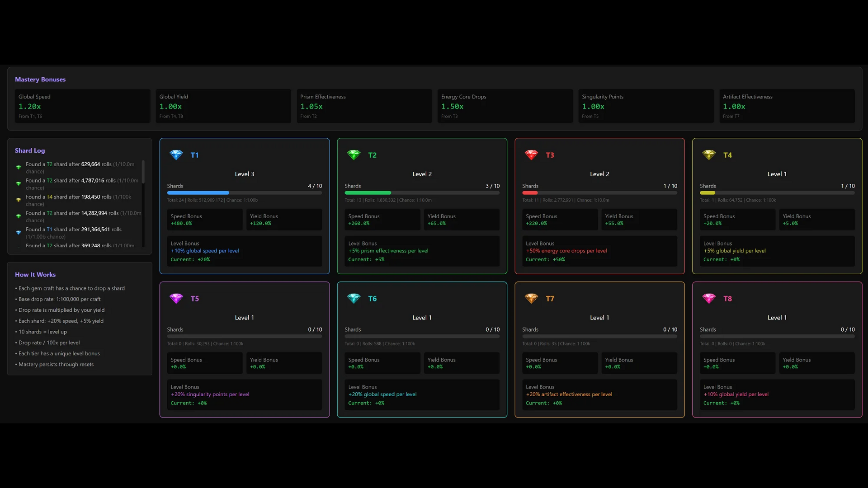Click the Shard Log scrollbar
This screenshot has height=488, width=868.
click(143, 172)
